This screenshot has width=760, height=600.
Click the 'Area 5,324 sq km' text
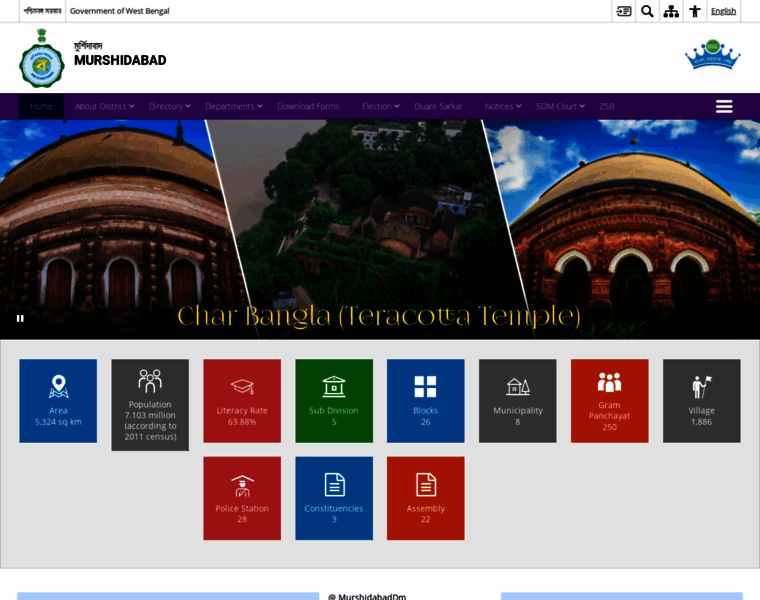pos(58,416)
